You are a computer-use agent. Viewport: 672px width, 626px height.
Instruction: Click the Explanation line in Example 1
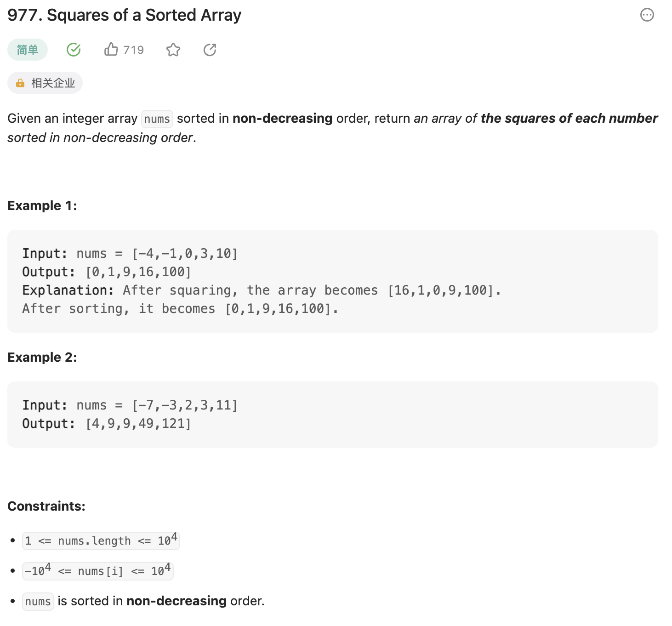coord(261,290)
